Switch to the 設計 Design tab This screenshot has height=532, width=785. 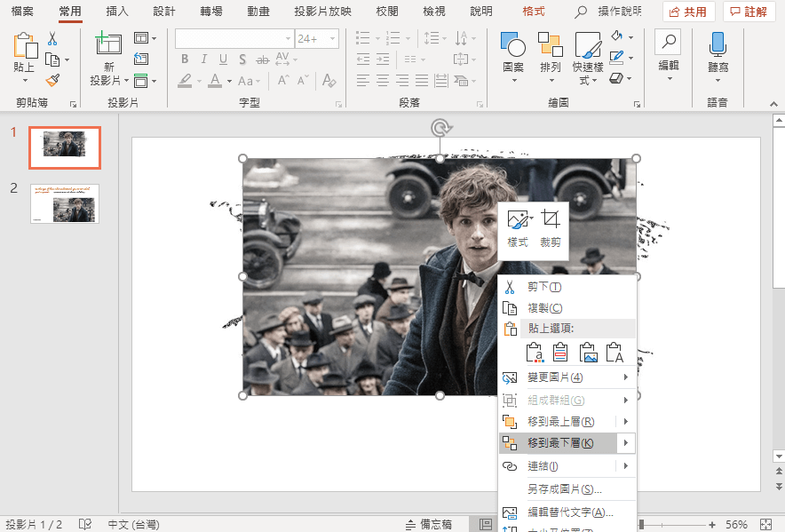[164, 11]
